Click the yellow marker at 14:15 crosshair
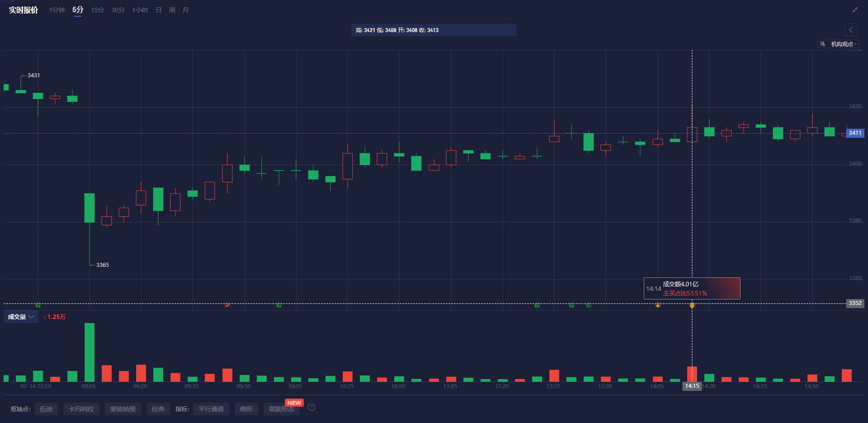868x423 pixels. [692, 306]
